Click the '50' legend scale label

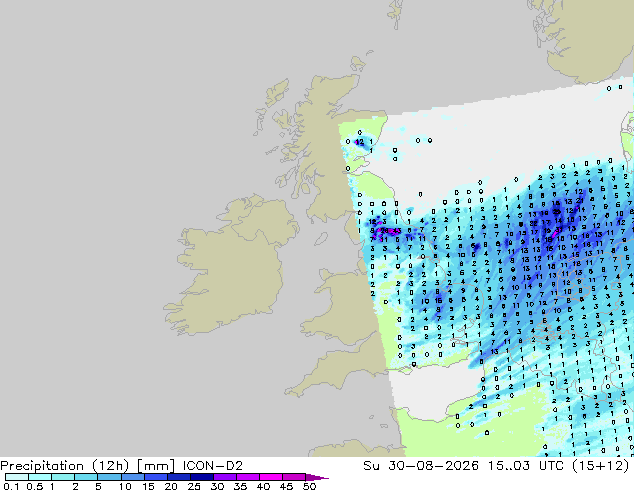[x=309, y=486]
